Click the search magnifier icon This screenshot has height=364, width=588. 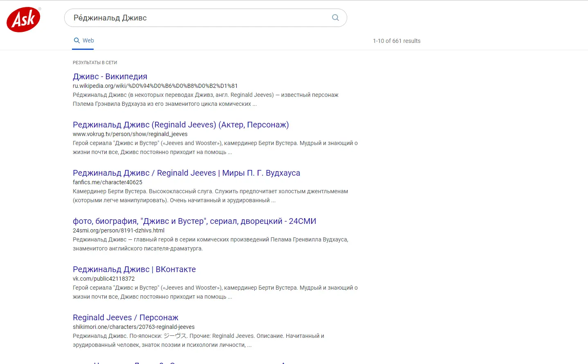coord(335,18)
